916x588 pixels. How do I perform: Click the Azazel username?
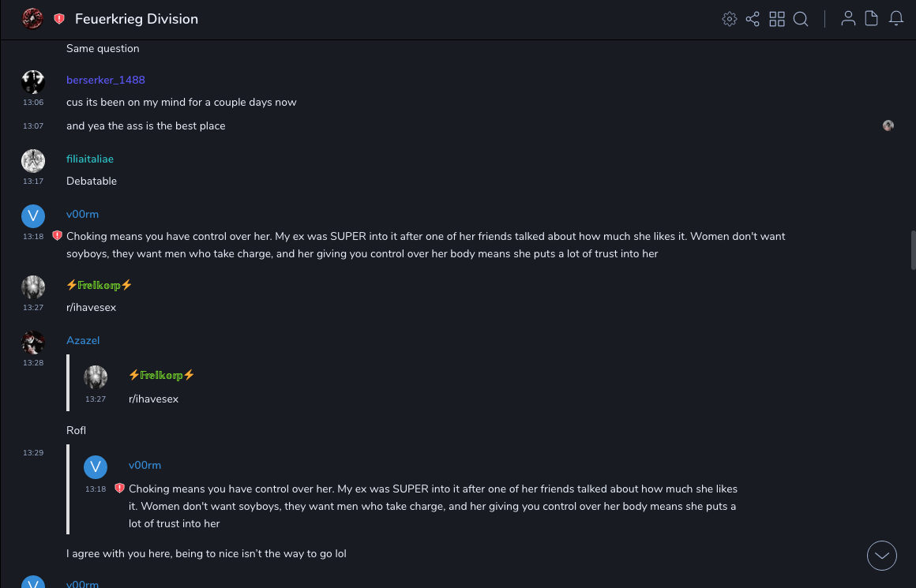(x=83, y=340)
